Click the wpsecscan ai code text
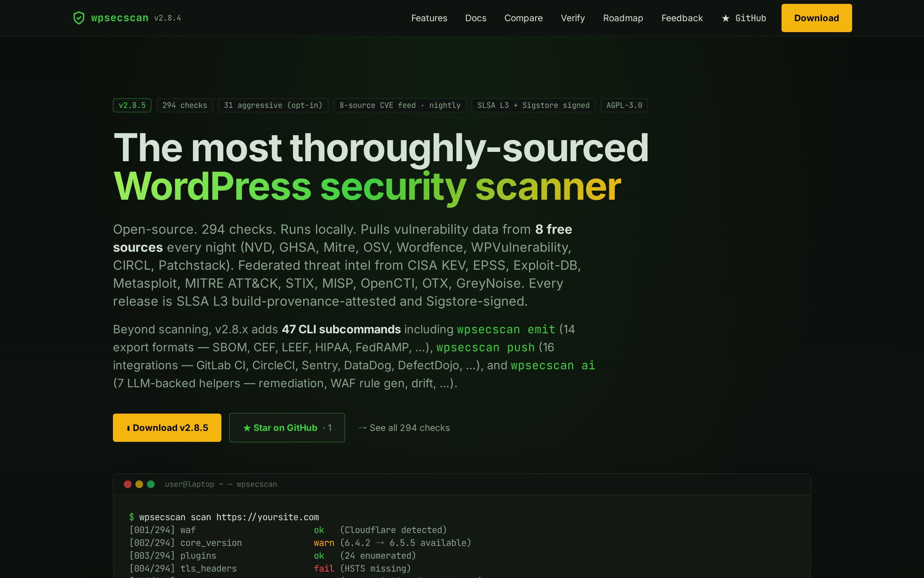The image size is (924, 578). tap(553, 365)
